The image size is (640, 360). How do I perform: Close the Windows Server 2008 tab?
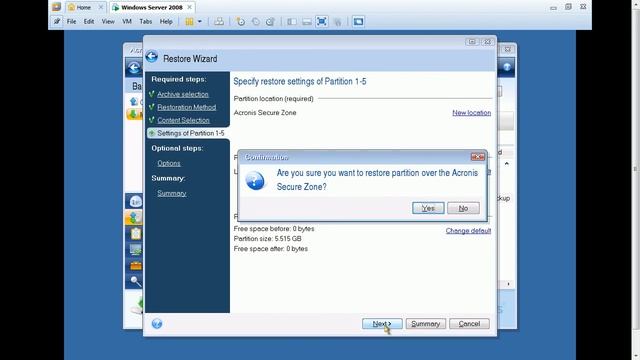pyautogui.click(x=189, y=7)
